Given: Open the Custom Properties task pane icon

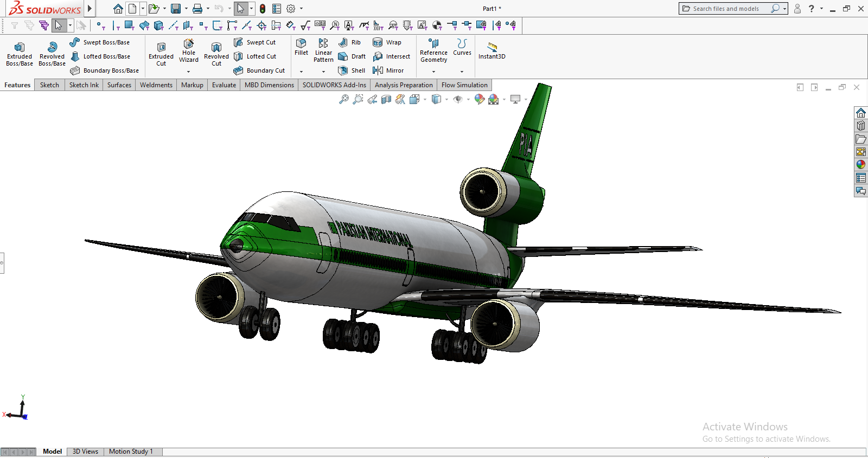Looking at the screenshot, I should (861, 178).
